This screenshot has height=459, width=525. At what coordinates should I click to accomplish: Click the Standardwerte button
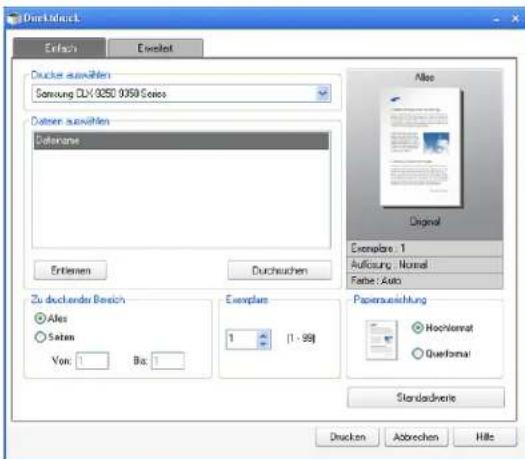[426, 397]
